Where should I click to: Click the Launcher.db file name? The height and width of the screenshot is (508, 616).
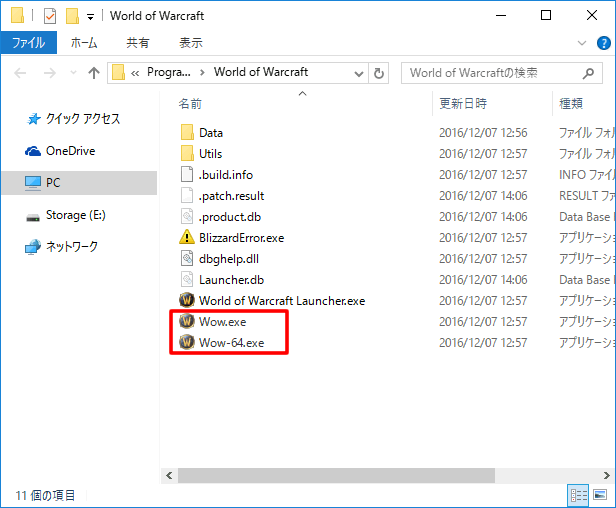point(231,280)
